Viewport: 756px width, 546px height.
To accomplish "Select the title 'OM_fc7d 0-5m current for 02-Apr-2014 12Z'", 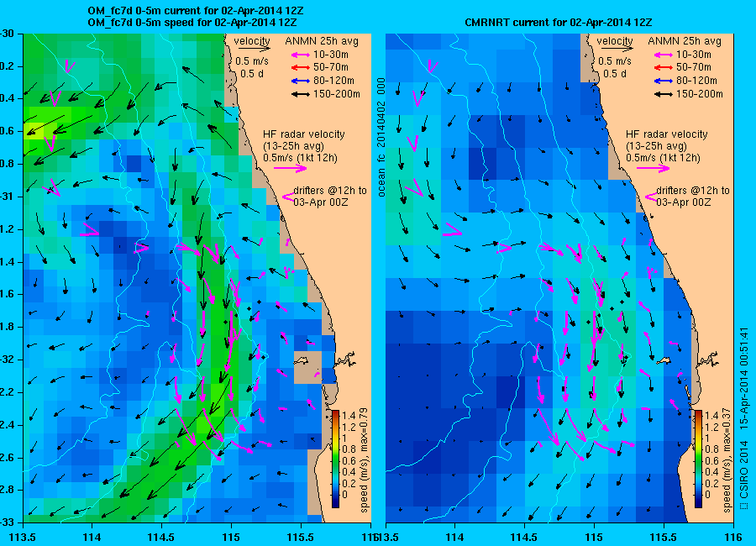I will [x=195, y=11].
